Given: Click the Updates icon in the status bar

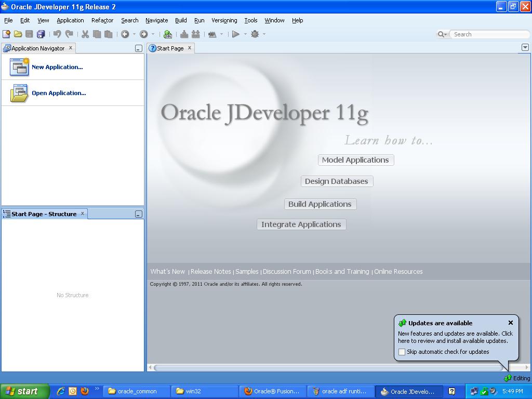Looking at the screenshot, I should [508, 378].
